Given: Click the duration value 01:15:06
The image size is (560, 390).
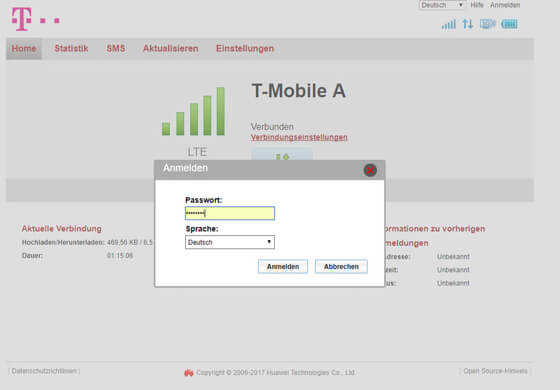Looking at the screenshot, I should pyautogui.click(x=120, y=256).
